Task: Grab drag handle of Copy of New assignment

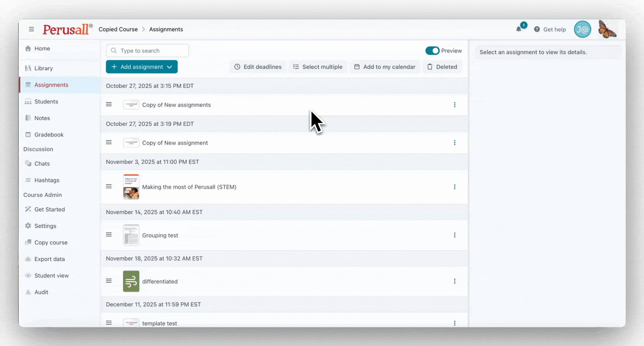Action: 109,142
